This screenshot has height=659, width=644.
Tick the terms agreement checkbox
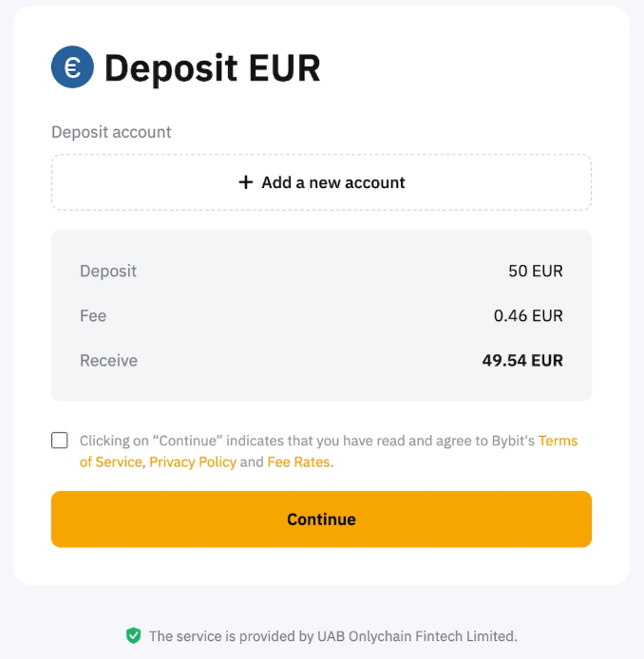(x=60, y=441)
